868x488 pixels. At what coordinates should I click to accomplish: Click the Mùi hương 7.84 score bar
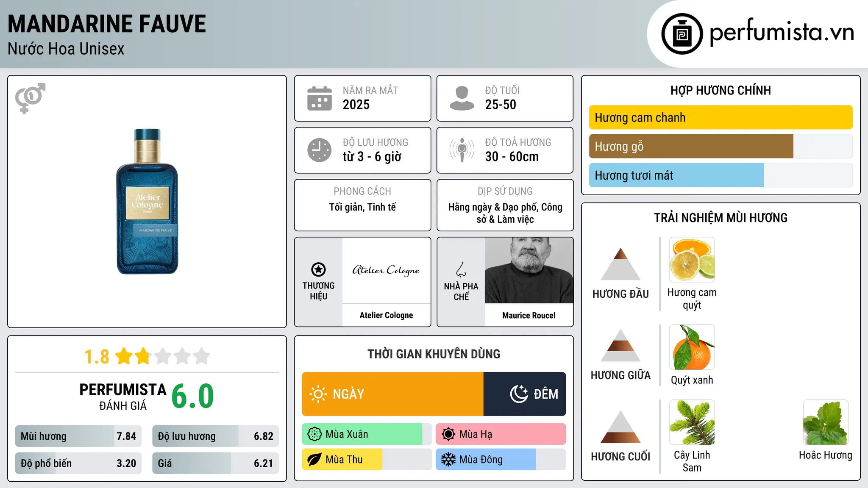pyautogui.click(x=78, y=436)
